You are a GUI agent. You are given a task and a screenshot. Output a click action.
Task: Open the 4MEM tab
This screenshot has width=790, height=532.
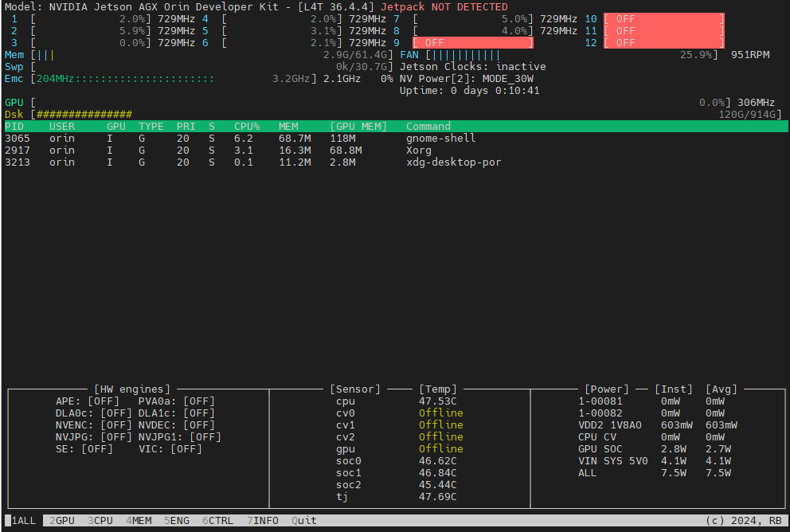139,520
